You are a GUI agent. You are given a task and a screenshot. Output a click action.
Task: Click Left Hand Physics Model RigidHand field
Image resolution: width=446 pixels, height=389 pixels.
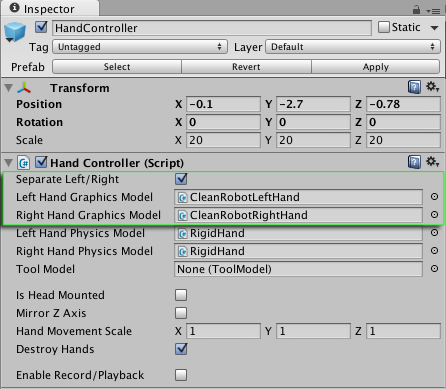tap(298, 233)
